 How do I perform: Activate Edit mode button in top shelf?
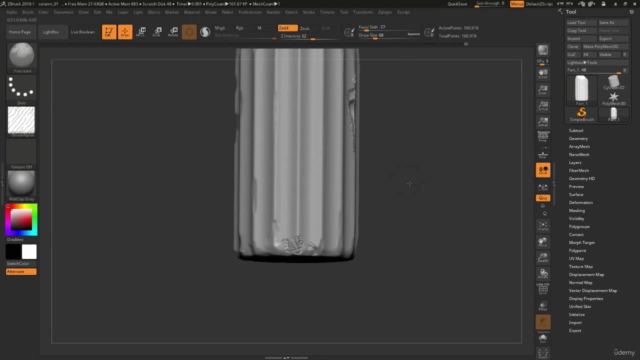109,32
